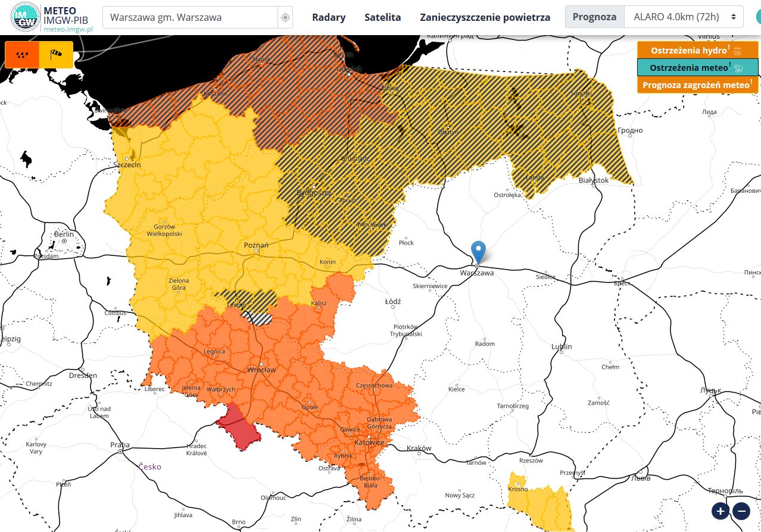Click the Brno city label
761x532 pixels.
238,522
